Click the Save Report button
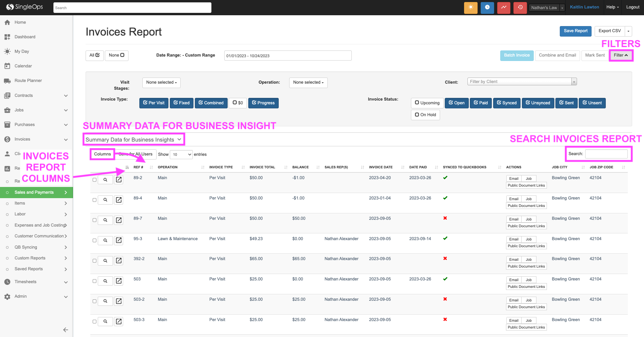This screenshot has height=337, width=644. [575, 31]
